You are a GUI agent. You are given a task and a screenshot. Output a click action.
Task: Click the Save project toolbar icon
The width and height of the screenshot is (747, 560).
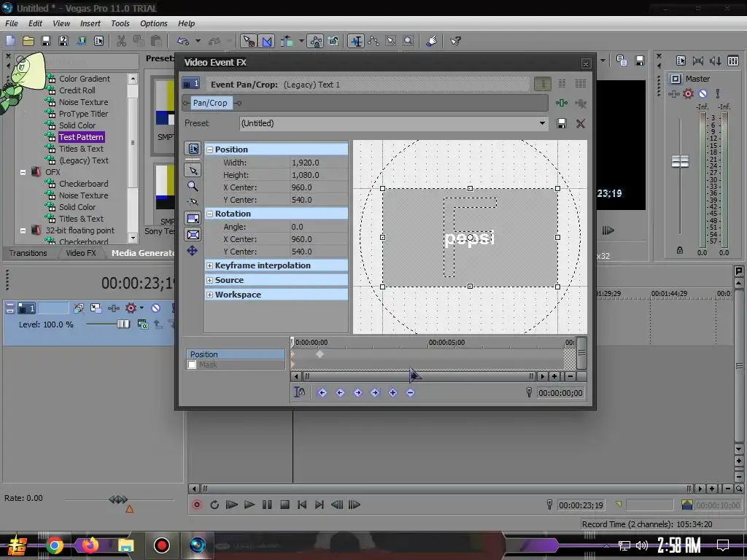point(46,41)
